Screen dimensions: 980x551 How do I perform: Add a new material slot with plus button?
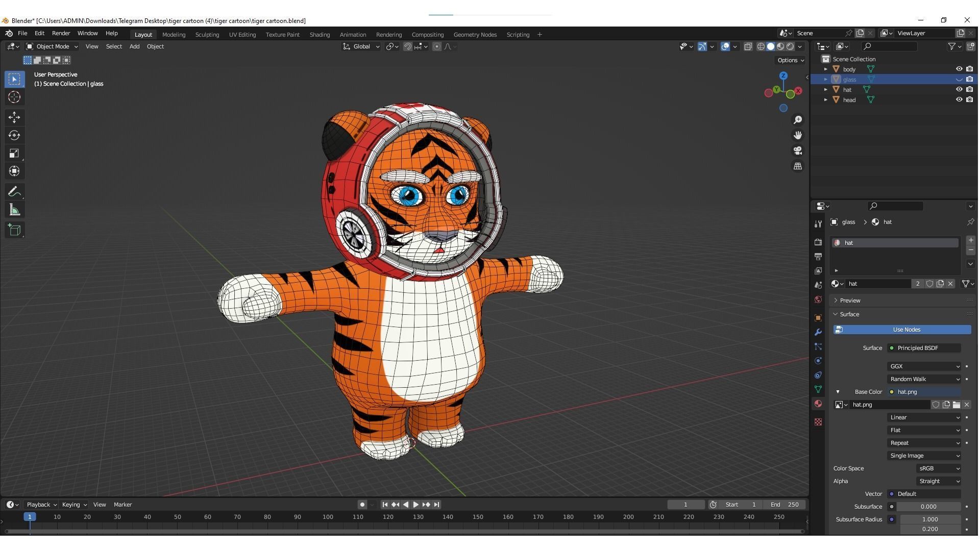[971, 240]
